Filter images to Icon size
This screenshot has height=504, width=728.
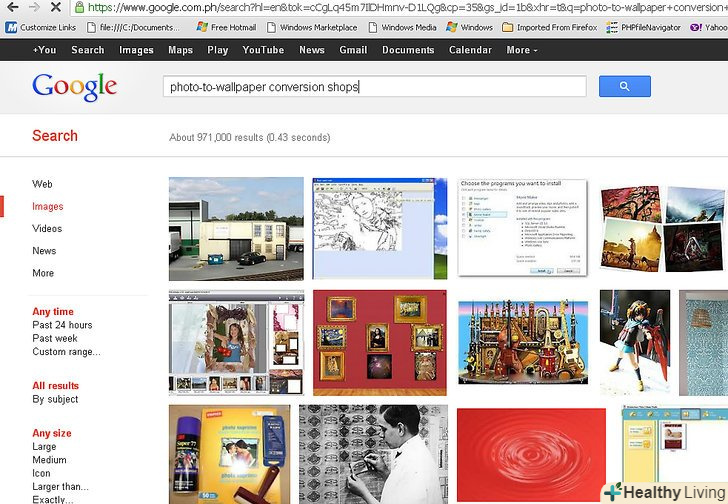(x=41, y=473)
